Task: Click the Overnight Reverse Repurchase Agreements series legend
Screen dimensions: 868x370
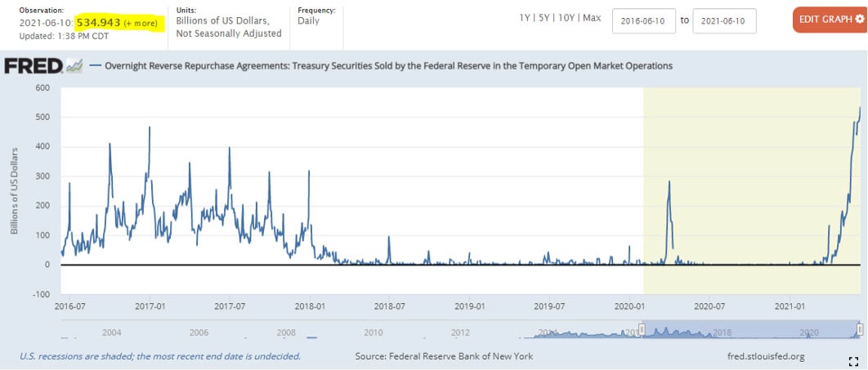Action: point(382,66)
